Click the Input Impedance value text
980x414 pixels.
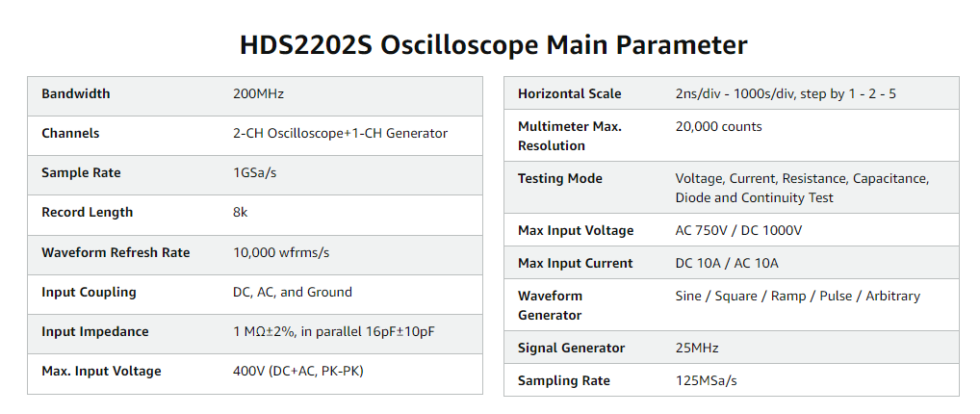tap(333, 332)
